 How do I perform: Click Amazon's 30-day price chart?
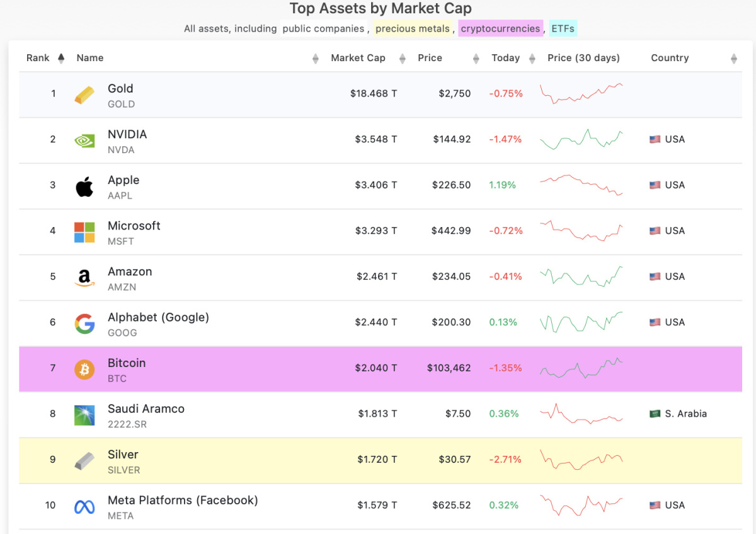pos(581,276)
